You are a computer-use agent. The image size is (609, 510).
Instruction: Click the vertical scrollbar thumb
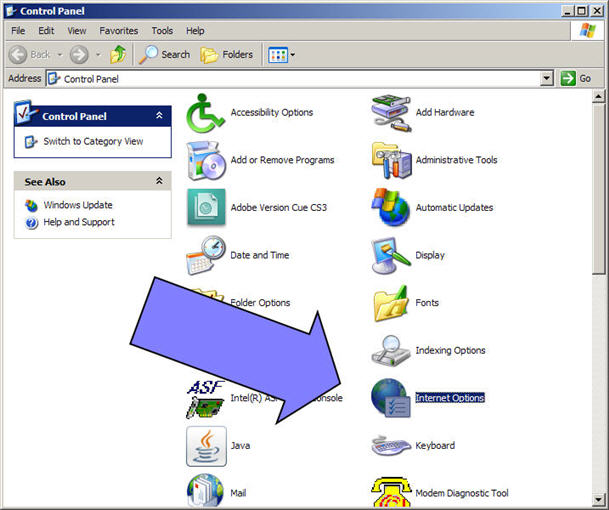[x=598, y=188]
